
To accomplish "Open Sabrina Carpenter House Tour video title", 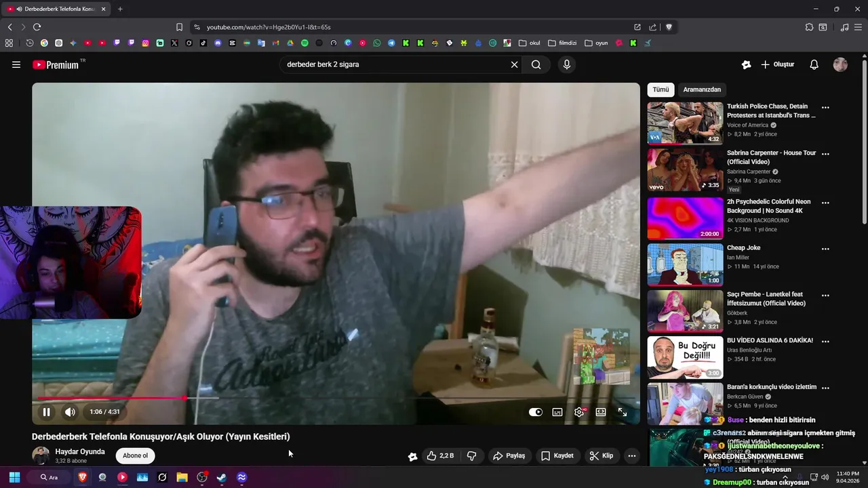I will click(771, 157).
